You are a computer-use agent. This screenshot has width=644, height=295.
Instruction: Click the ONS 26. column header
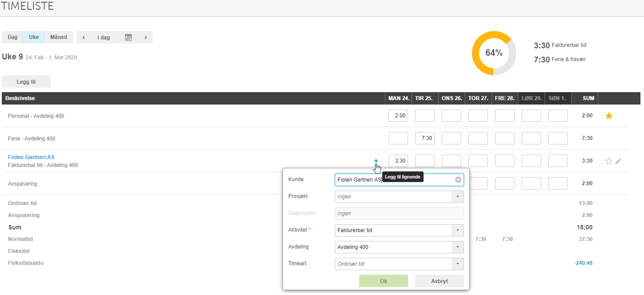click(x=452, y=98)
